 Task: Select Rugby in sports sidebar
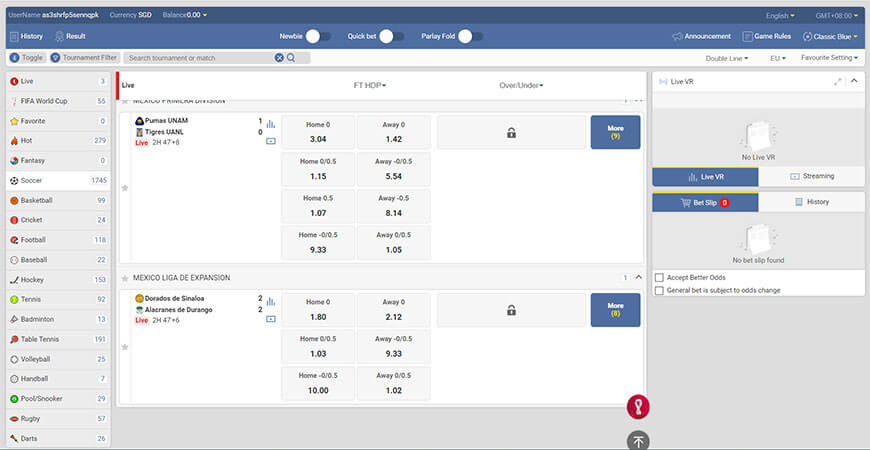(x=58, y=418)
